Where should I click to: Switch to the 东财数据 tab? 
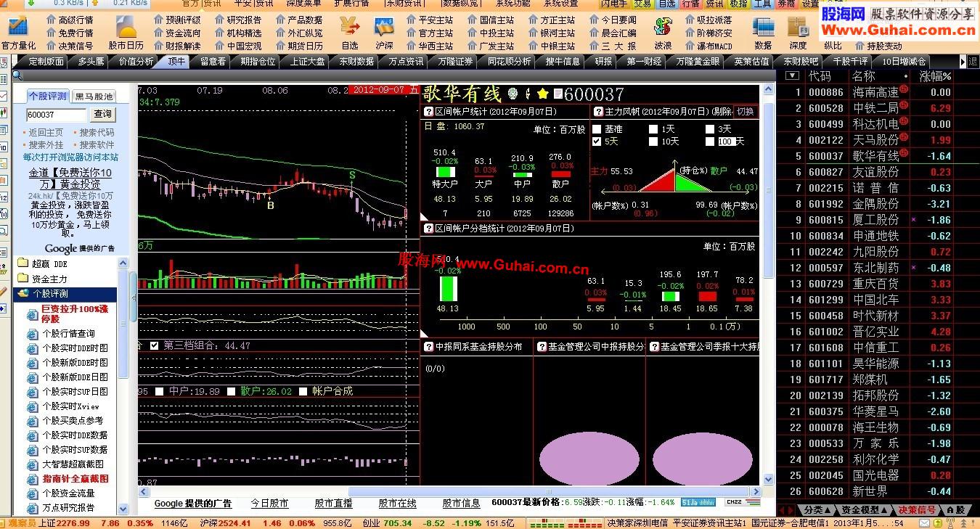(x=356, y=62)
